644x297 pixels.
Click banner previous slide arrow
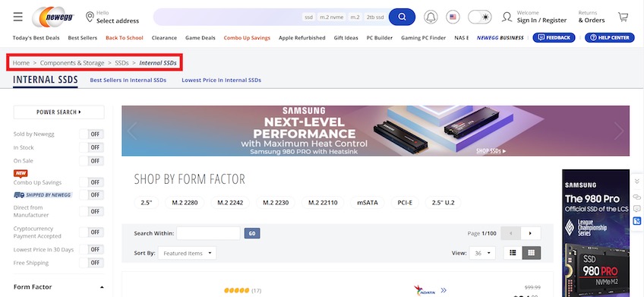click(132, 131)
